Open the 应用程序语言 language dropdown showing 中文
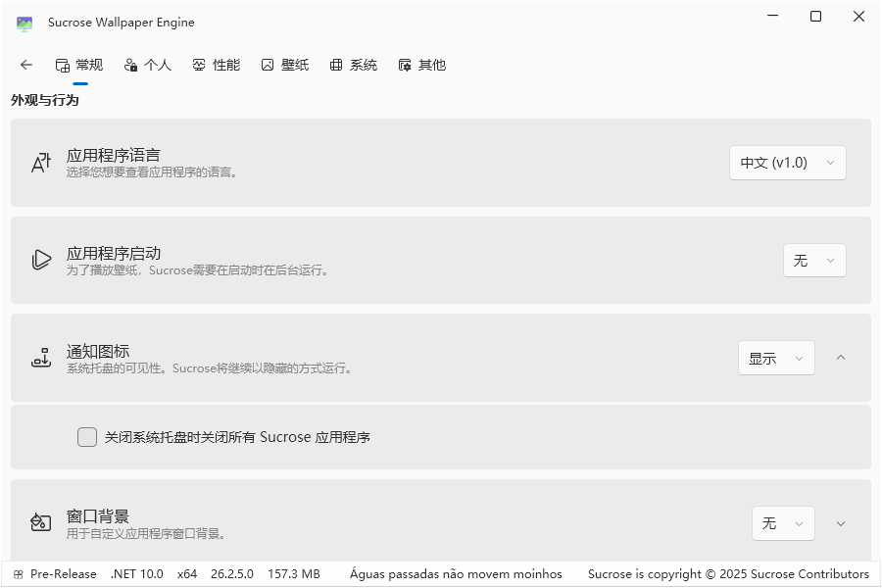 (787, 163)
